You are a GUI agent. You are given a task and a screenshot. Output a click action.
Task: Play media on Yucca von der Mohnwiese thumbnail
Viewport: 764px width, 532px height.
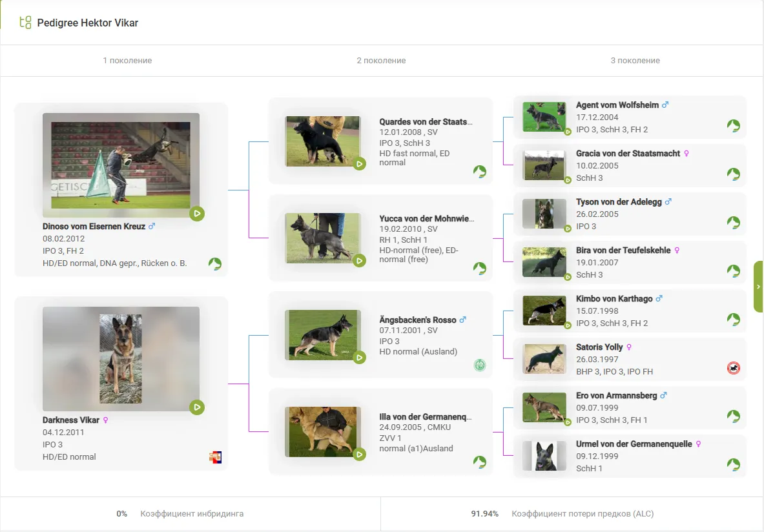[360, 260]
